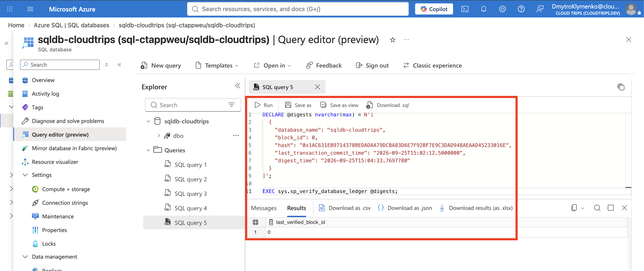Open the Templates dropdown

point(217,65)
